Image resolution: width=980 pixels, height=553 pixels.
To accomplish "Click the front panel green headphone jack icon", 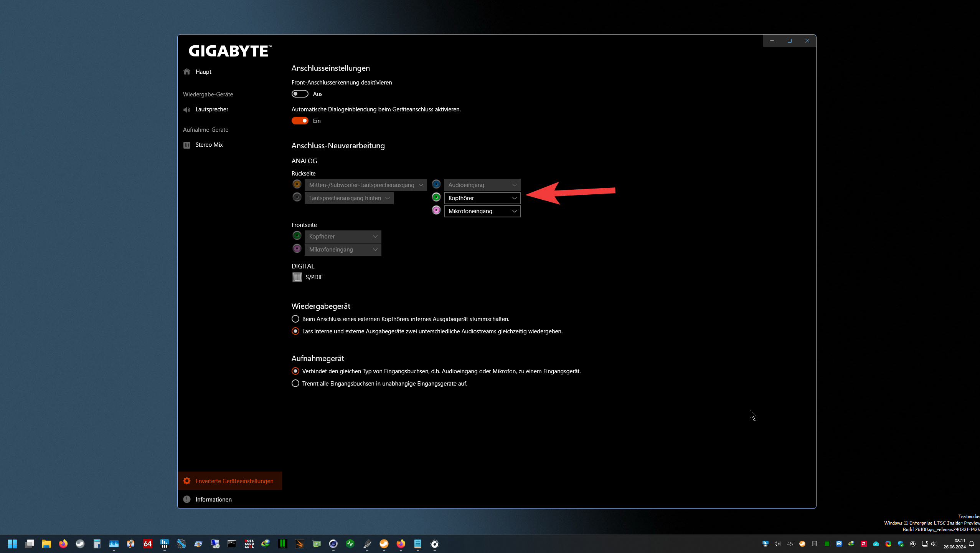I will coord(297,236).
